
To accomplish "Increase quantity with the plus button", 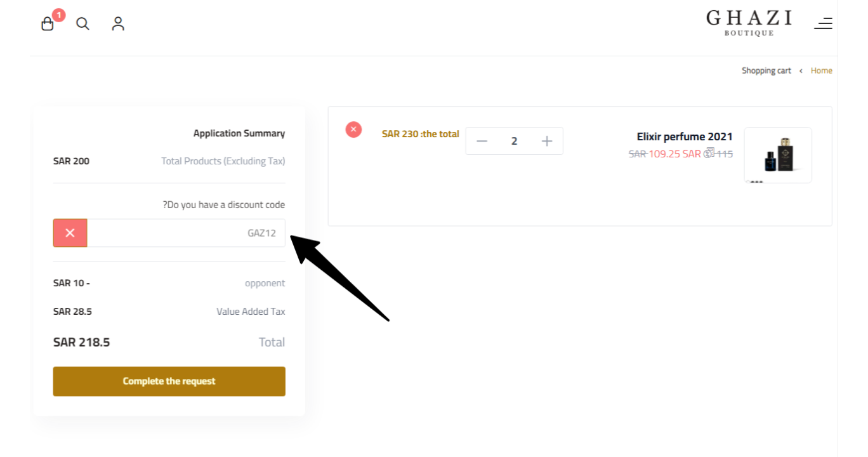I will click(547, 141).
